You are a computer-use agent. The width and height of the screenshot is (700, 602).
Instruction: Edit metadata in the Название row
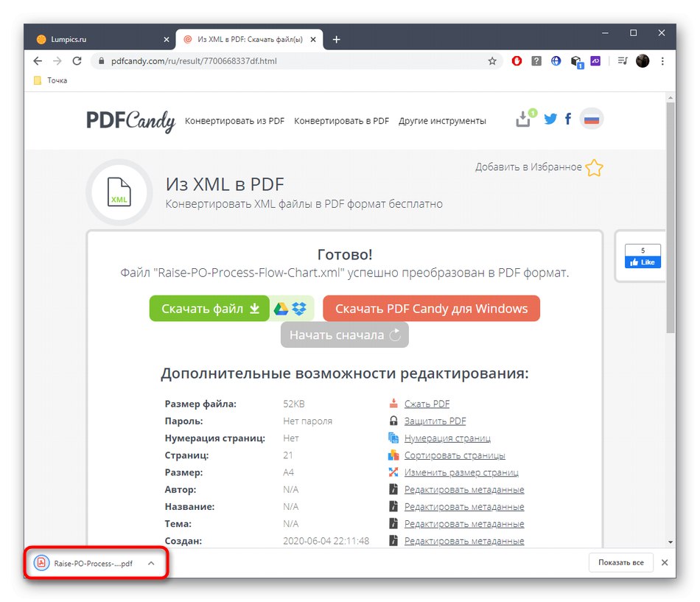463,506
